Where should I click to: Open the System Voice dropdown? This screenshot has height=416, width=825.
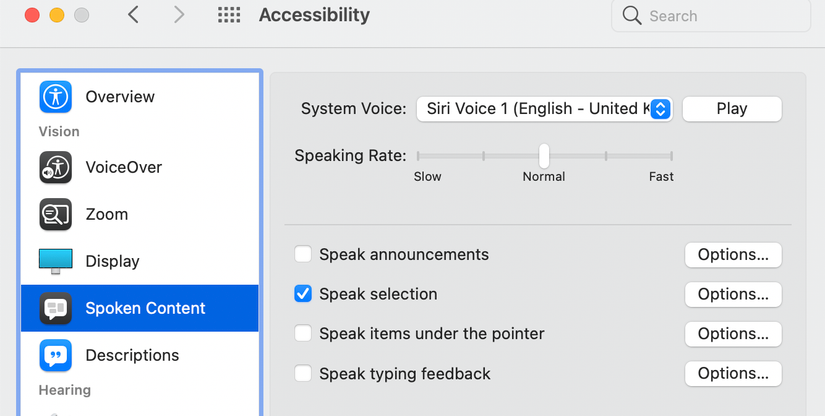(x=545, y=109)
